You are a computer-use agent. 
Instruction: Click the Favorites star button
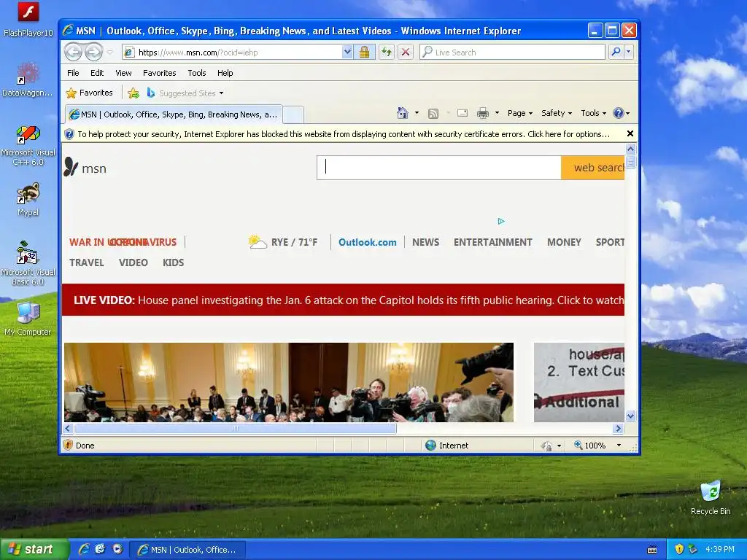pyautogui.click(x=90, y=93)
